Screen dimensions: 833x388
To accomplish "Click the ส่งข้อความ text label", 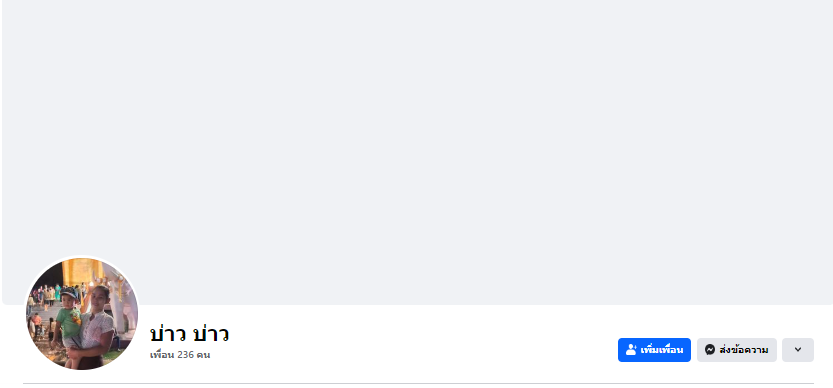I will coord(744,350).
